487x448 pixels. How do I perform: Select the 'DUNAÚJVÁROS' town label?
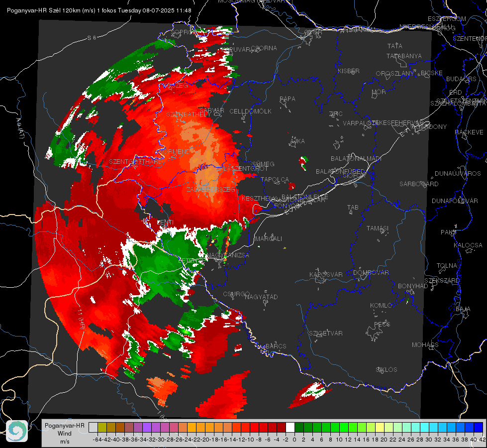coord(458,174)
